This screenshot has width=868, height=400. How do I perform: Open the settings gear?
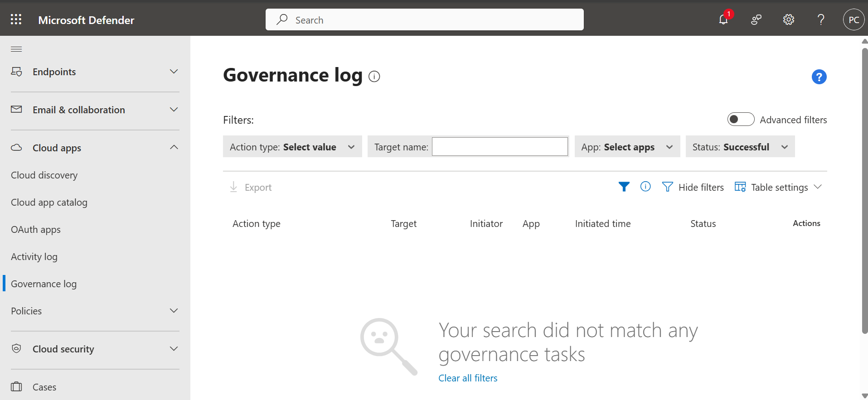click(x=789, y=19)
